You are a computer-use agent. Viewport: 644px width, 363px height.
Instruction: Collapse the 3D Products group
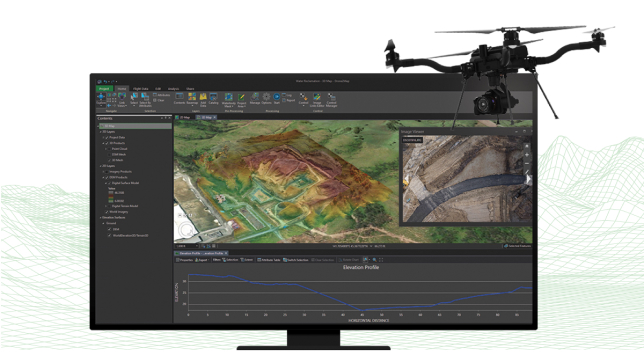pyautogui.click(x=103, y=143)
